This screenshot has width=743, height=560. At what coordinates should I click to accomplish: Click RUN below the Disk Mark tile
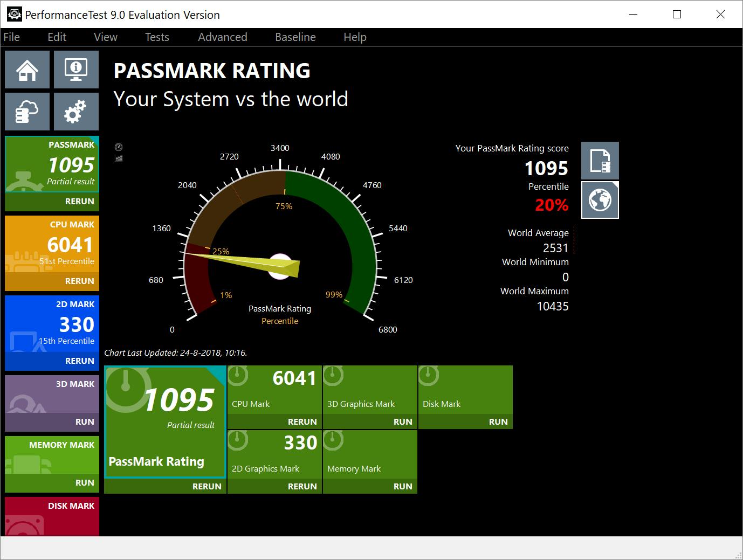pos(465,421)
